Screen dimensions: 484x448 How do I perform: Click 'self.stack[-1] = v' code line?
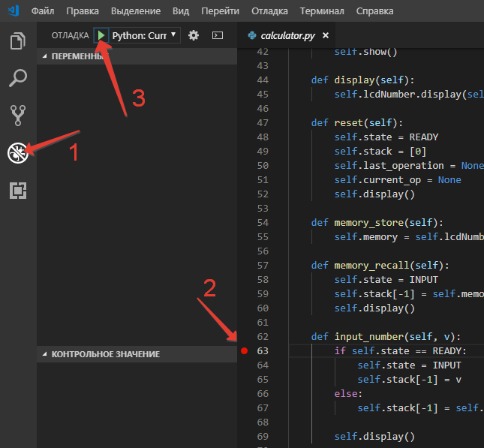[409, 380]
